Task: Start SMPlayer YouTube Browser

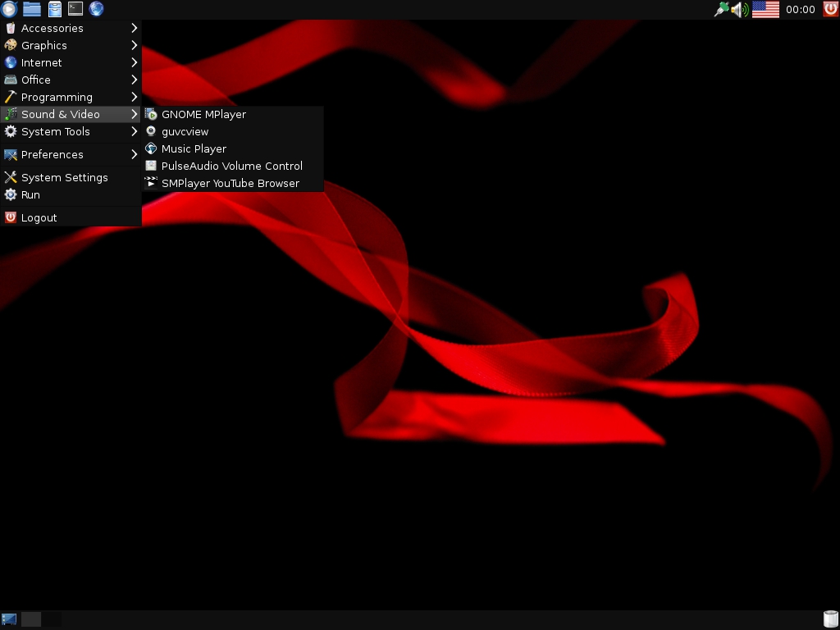Action: coord(230,183)
